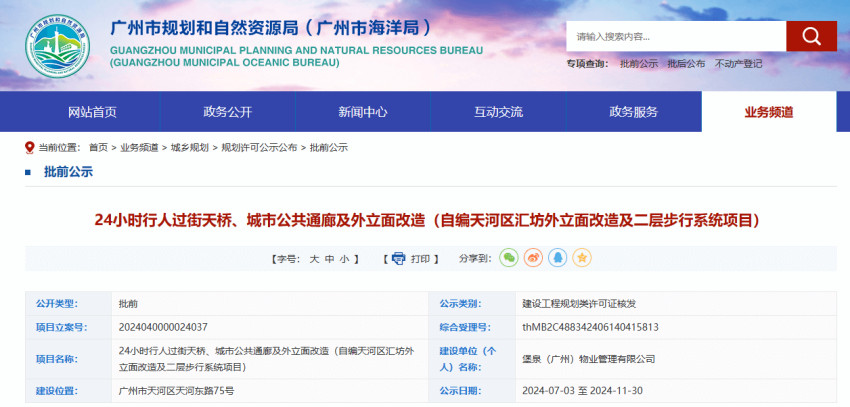850x407 pixels.
Task: Click the 批前 value in the 公开类型 row
Action: click(x=128, y=304)
